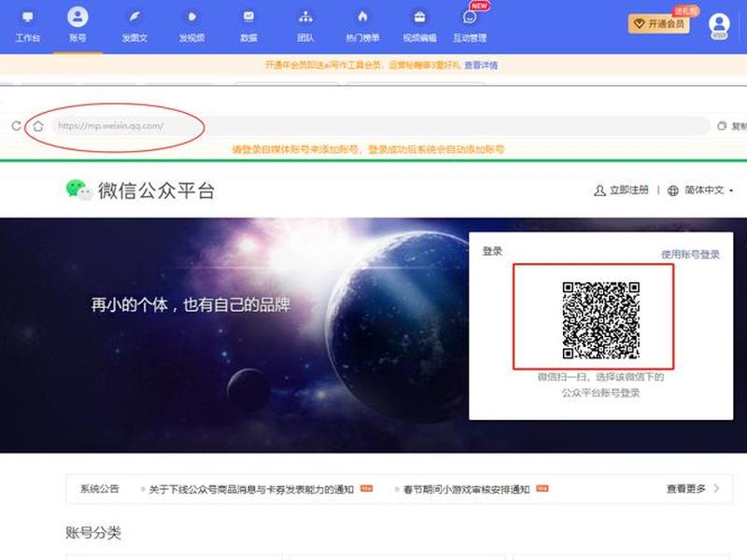Open the 春节期间小游戏审核安排通知 notice
This screenshot has width=747, height=560.
coord(466,489)
